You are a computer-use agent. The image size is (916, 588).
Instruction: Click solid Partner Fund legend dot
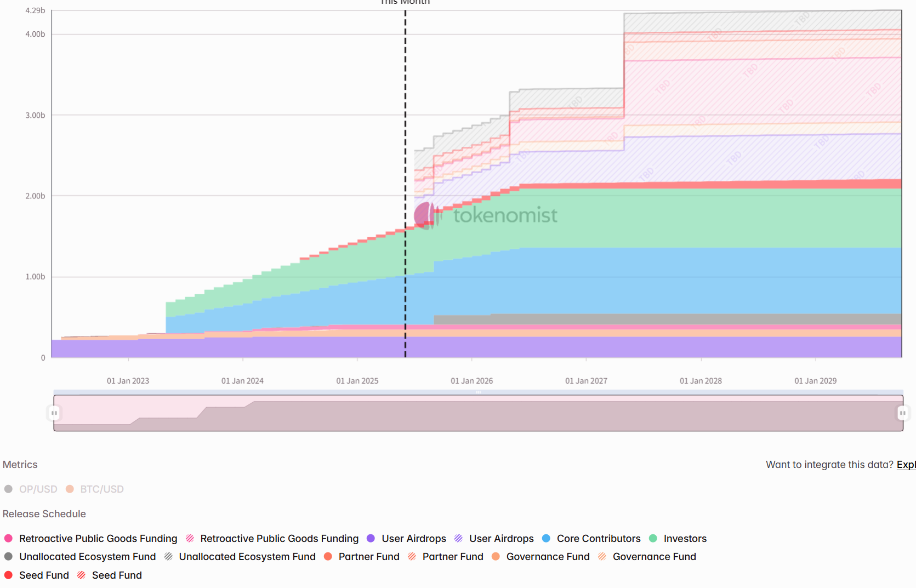point(328,556)
